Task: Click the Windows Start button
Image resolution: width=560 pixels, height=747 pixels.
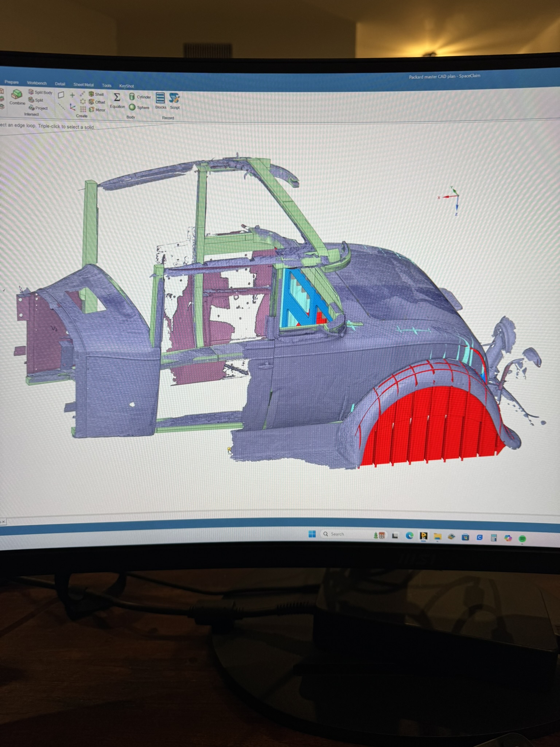Action: coord(312,534)
